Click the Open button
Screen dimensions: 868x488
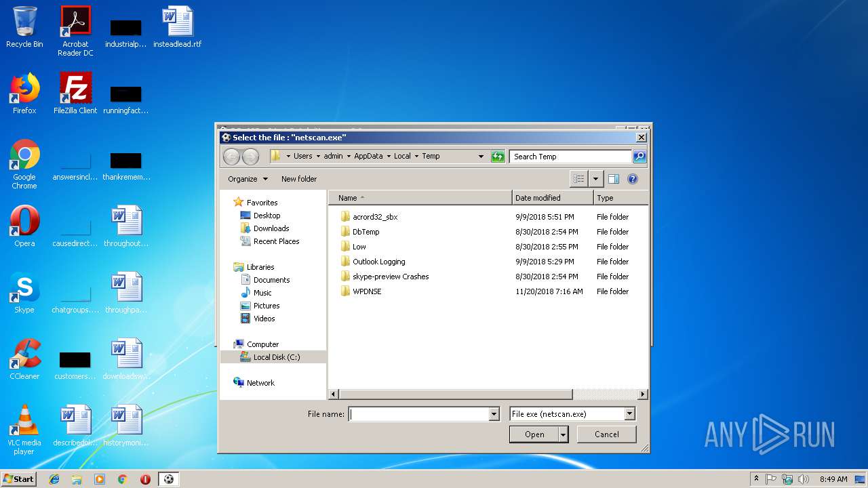[534, 434]
